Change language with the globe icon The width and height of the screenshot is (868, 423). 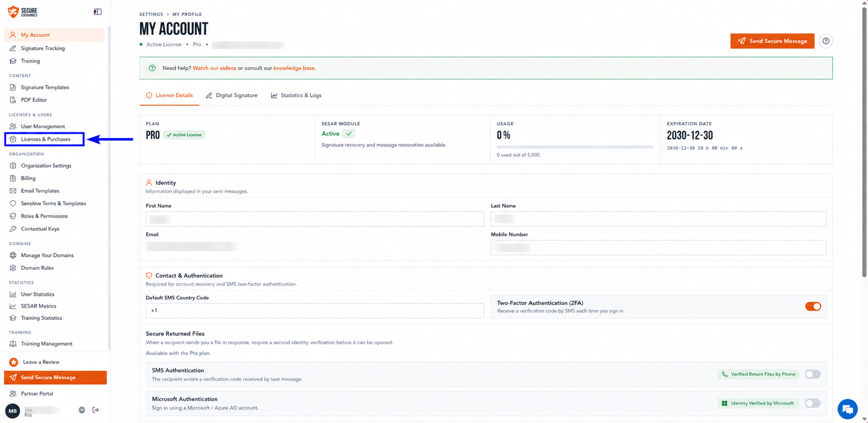tap(82, 410)
